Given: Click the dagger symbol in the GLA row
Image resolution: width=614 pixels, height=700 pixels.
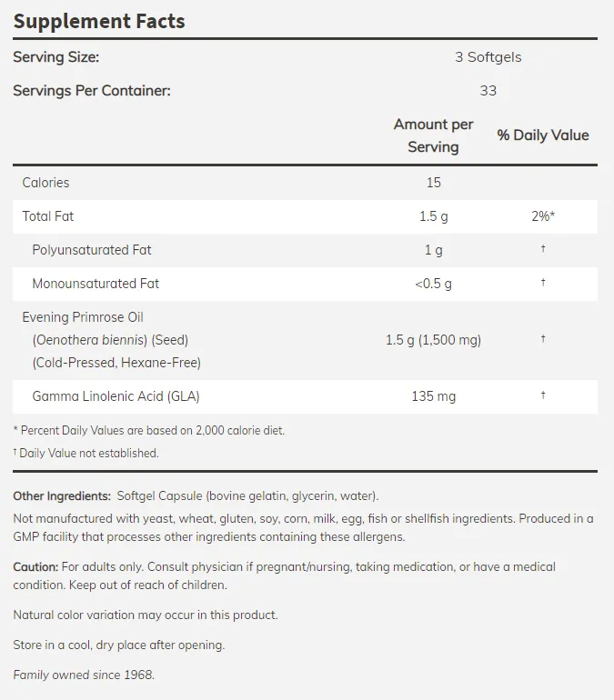Looking at the screenshot, I should coord(543,395).
